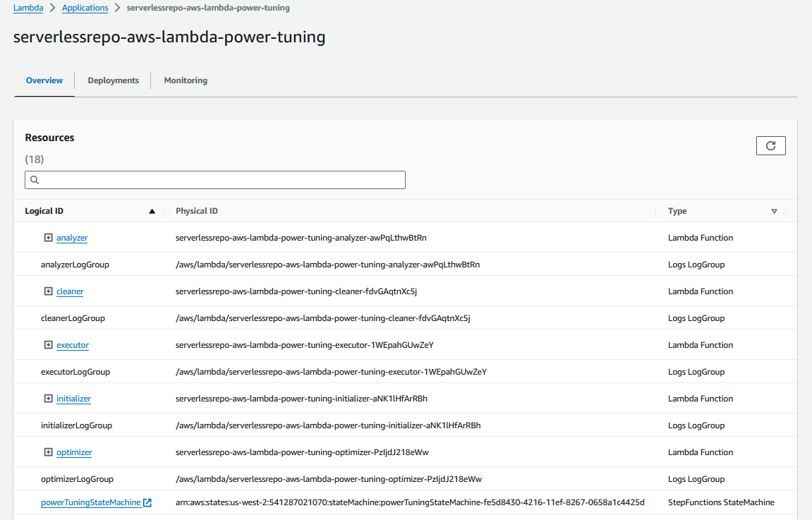This screenshot has width=812, height=520.
Task: Open the powerTuningStateMachine link
Action: 90,502
